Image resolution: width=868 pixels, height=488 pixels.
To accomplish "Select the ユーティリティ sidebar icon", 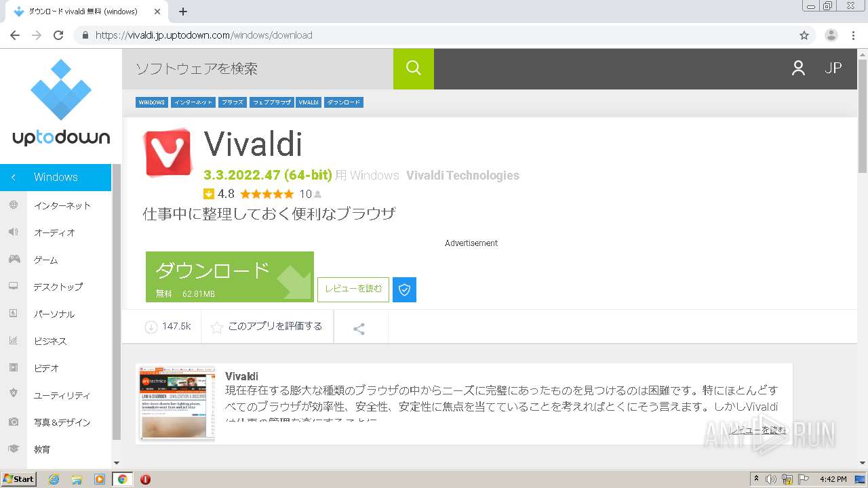I will pyautogui.click(x=14, y=393).
